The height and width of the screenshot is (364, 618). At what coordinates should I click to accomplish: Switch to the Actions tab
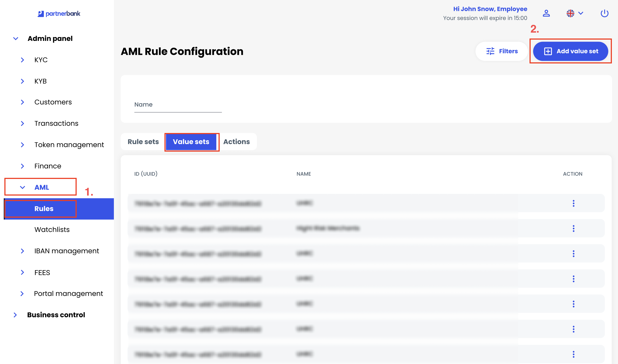(x=236, y=142)
